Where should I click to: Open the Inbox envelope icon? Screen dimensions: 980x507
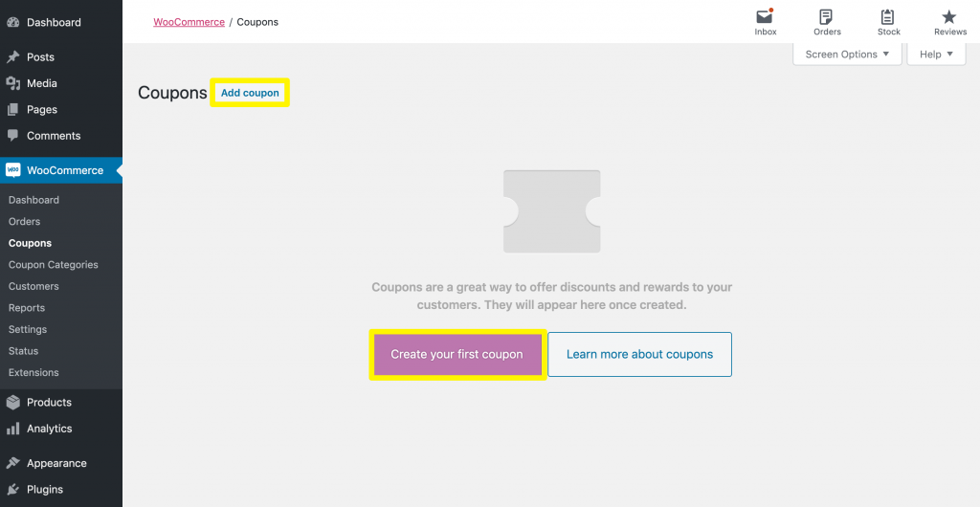(x=765, y=17)
